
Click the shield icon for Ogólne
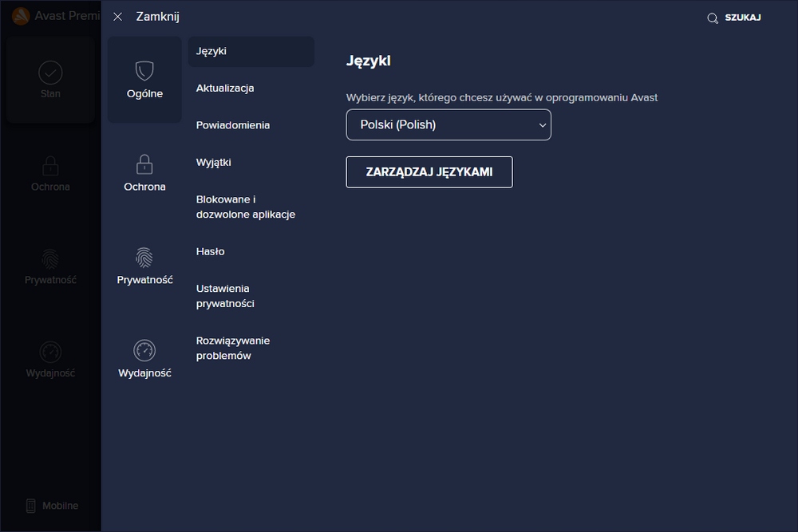(144, 71)
